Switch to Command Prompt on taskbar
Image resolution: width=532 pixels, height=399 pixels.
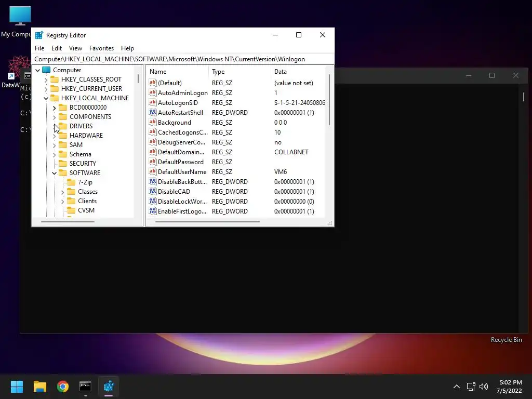tap(86, 387)
